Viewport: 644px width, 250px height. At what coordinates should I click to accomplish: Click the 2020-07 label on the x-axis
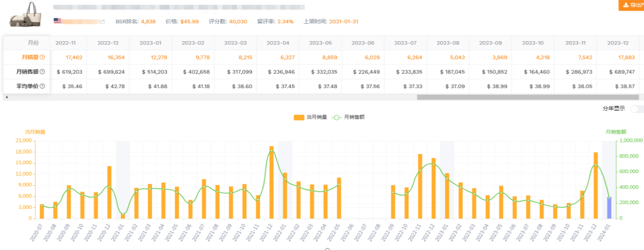37,232
